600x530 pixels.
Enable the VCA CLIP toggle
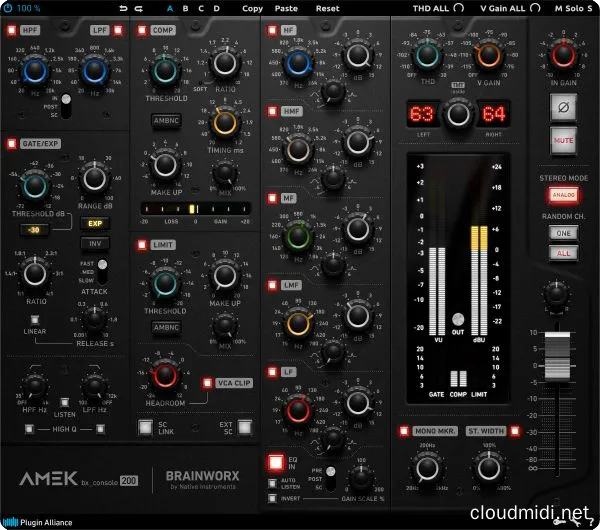pyautogui.click(x=207, y=382)
